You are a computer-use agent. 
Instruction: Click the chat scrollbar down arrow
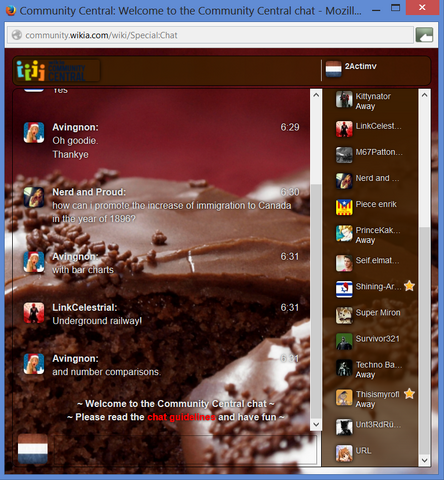(x=316, y=425)
